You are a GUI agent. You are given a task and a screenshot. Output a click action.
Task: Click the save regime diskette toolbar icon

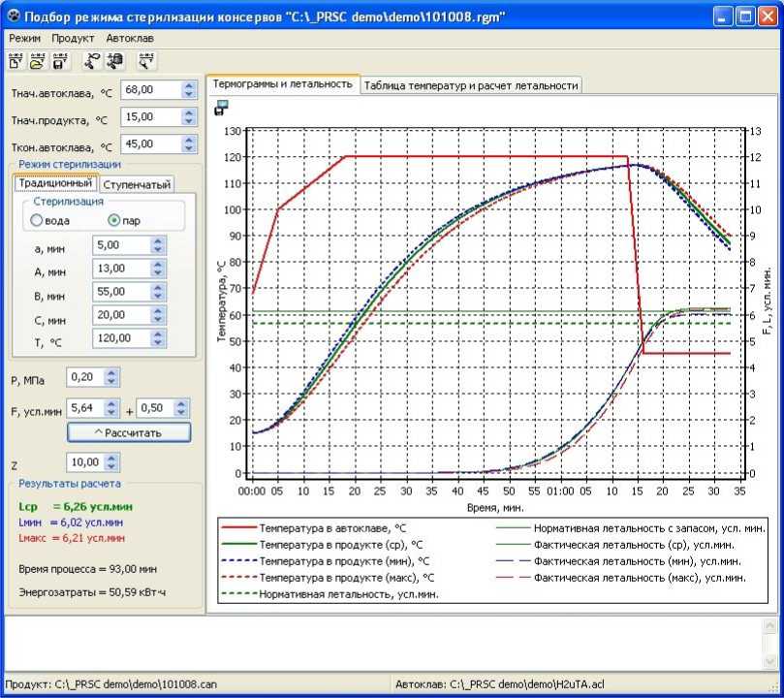coord(60,62)
